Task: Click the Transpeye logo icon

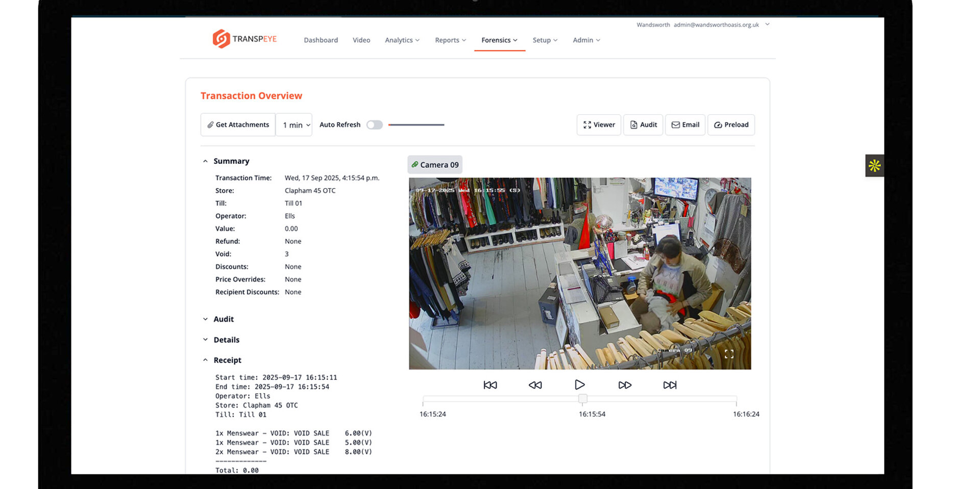Action: click(x=221, y=39)
